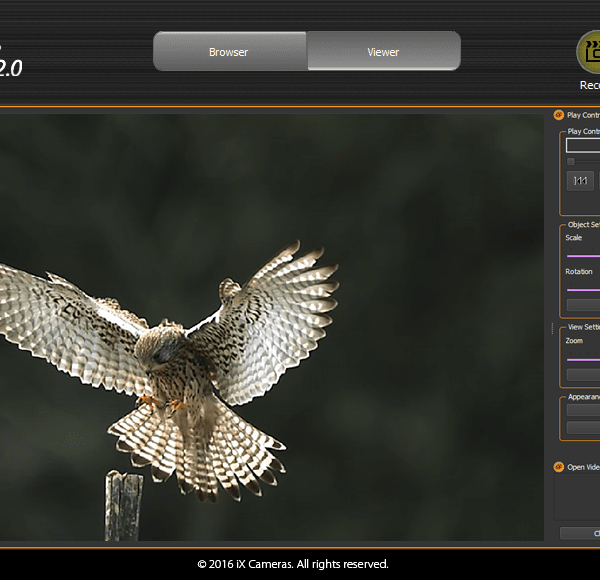Click the Record clapperboard icon
This screenshot has width=600, height=580.
pos(589,52)
